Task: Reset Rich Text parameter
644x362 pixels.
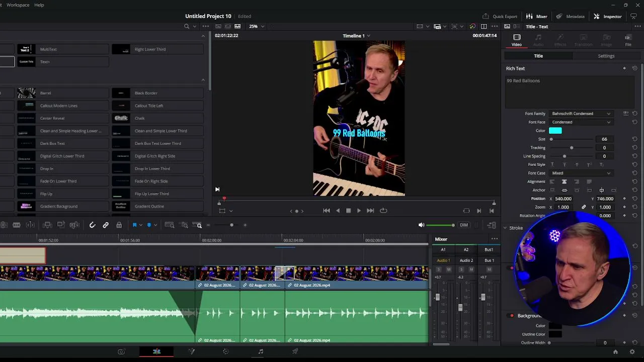Action: point(634,68)
